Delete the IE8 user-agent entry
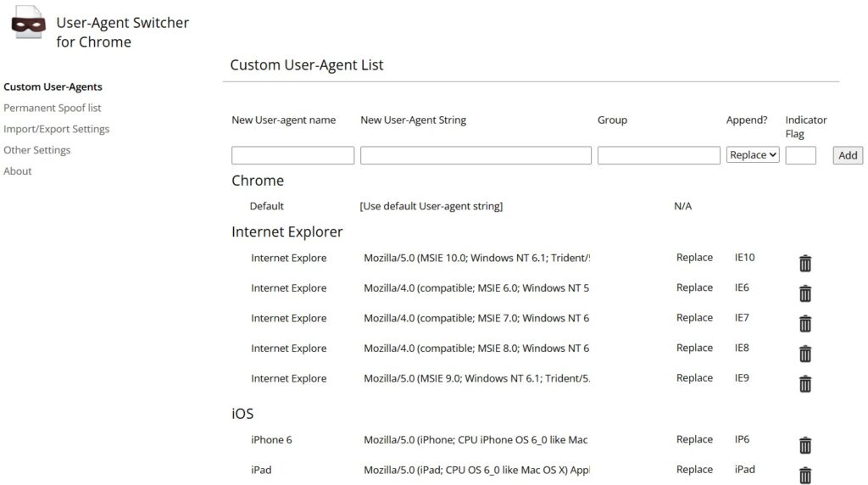The width and height of the screenshot is (868, 485). point(805,354)
